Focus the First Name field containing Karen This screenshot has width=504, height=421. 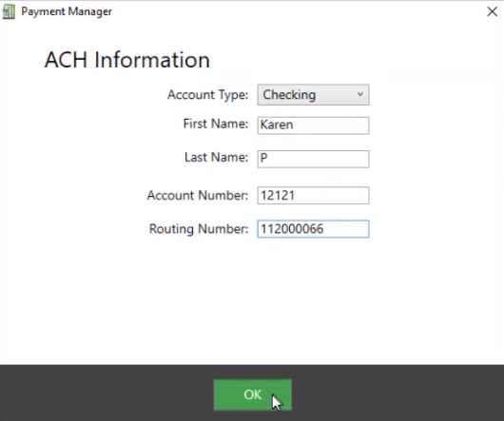[x=313, y=125]
